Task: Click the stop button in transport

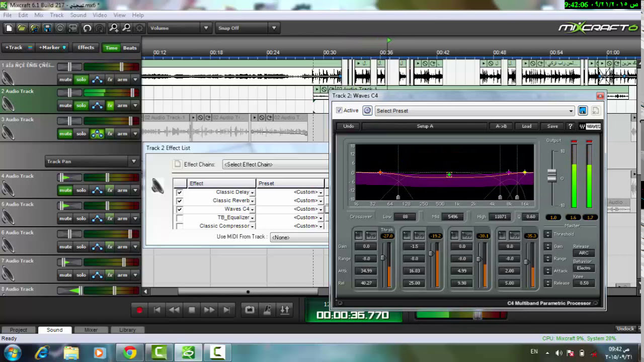Action: [192, 310]
